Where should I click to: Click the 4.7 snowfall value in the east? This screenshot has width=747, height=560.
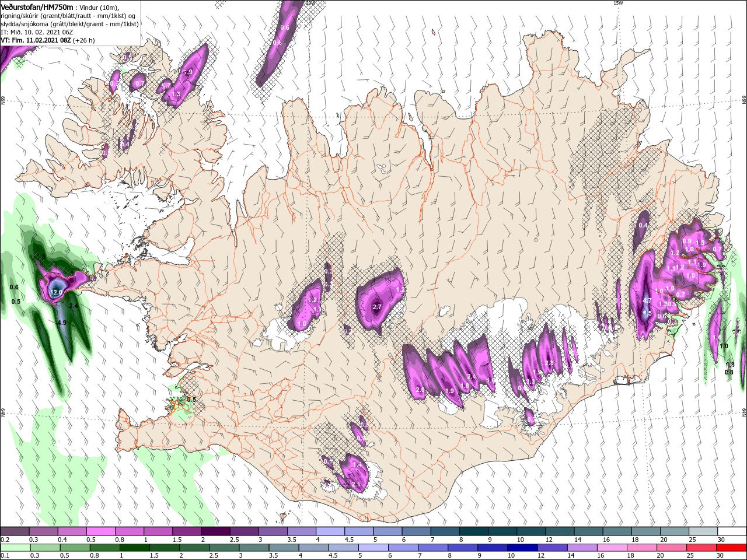point(647,300)
